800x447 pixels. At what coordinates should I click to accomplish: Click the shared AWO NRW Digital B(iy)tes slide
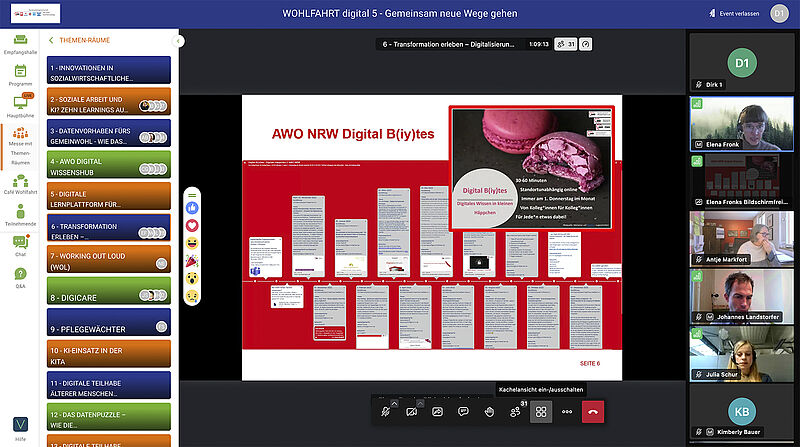(432, 237)
